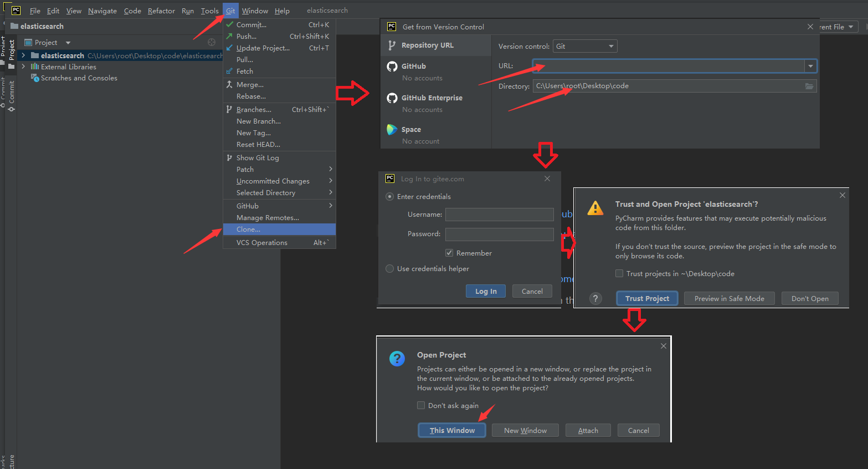This screenshot has width=868, height=469.
Task: Check Trust projects in ~\Desktop\code
Action: 619,273
